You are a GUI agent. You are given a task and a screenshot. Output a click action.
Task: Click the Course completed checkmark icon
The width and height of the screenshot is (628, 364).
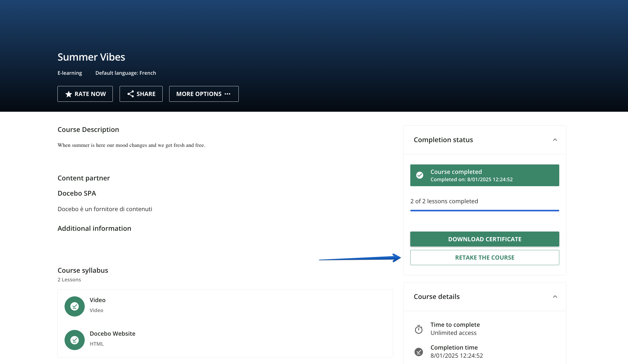tap(420, 175)
